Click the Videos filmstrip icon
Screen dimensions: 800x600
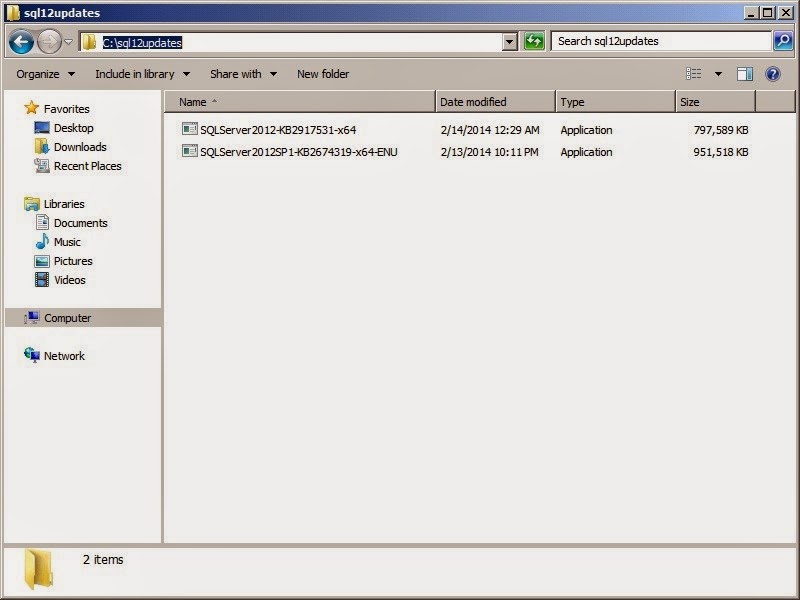42,280
